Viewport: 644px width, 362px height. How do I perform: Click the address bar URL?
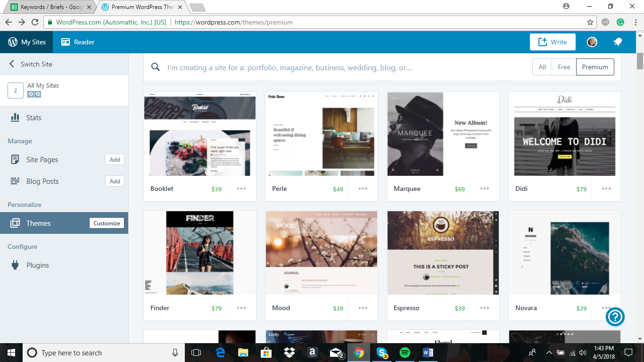click(233, 22)
